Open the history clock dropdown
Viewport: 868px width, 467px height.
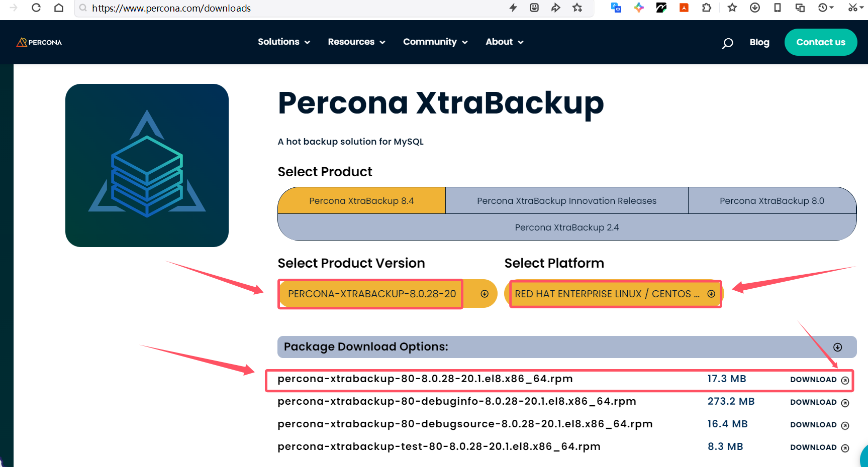tap(826, 8)
